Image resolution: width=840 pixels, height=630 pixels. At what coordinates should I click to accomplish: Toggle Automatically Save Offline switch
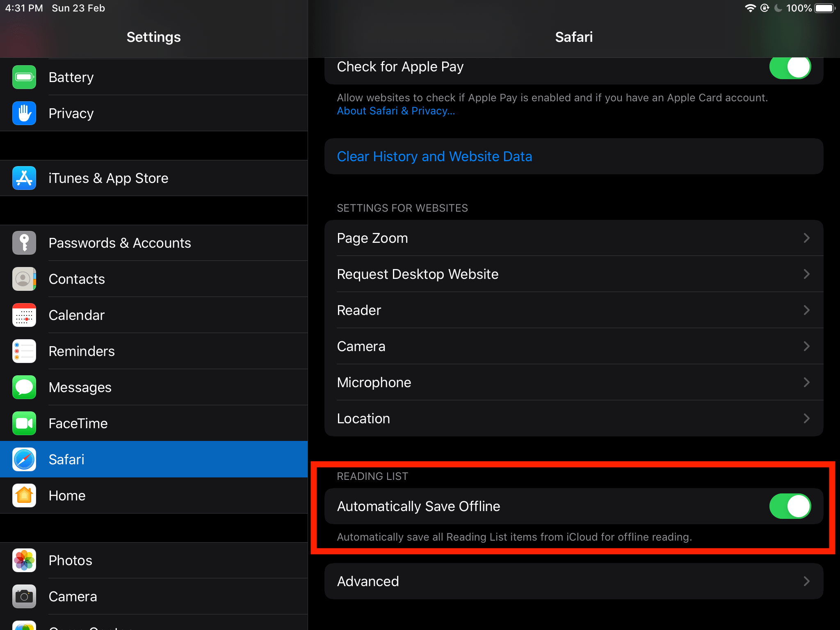[790, 506]
